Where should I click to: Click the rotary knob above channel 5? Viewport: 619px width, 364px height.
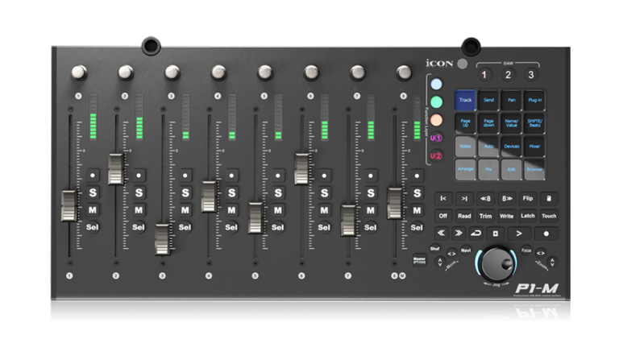[x=265, y=72]
